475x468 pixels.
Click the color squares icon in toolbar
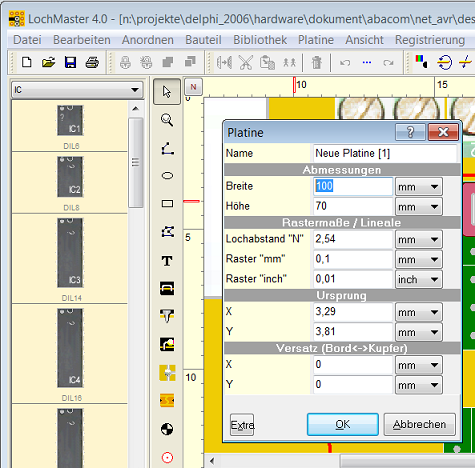tap(422, 62)
